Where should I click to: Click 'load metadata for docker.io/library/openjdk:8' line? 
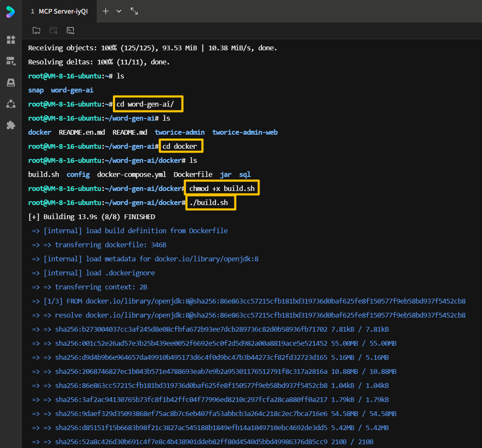pos(145,259)
